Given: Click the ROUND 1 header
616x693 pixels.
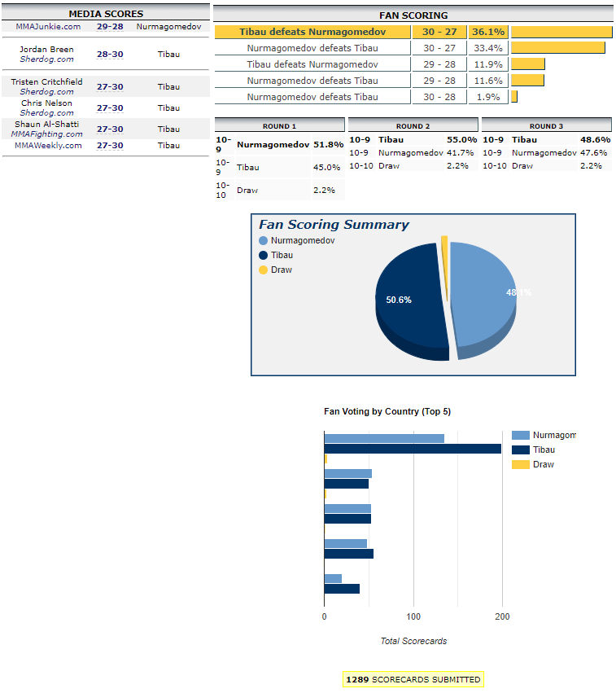Looking at the screenshot, I should 279,126.
